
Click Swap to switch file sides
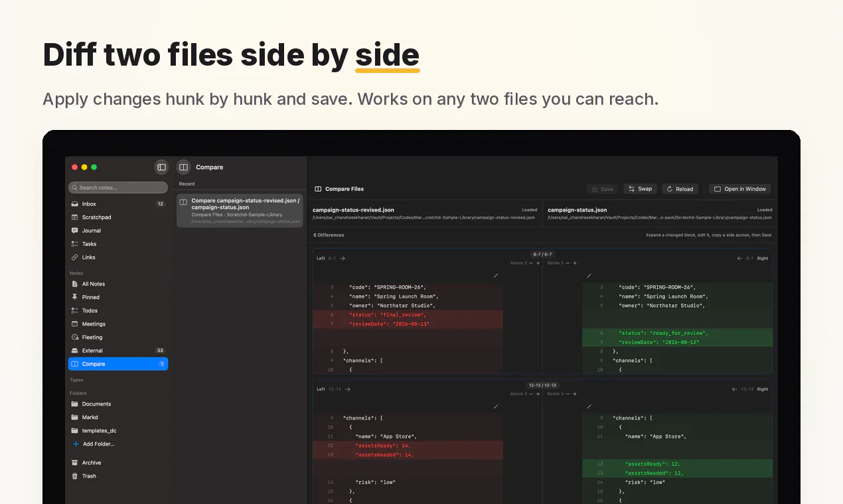click(640, 189)
